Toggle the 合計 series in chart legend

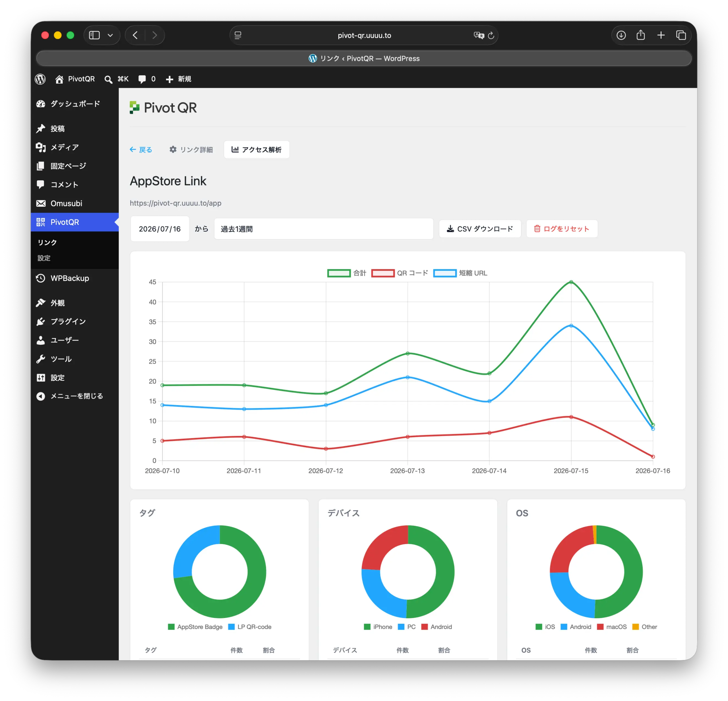coord(347,273)
